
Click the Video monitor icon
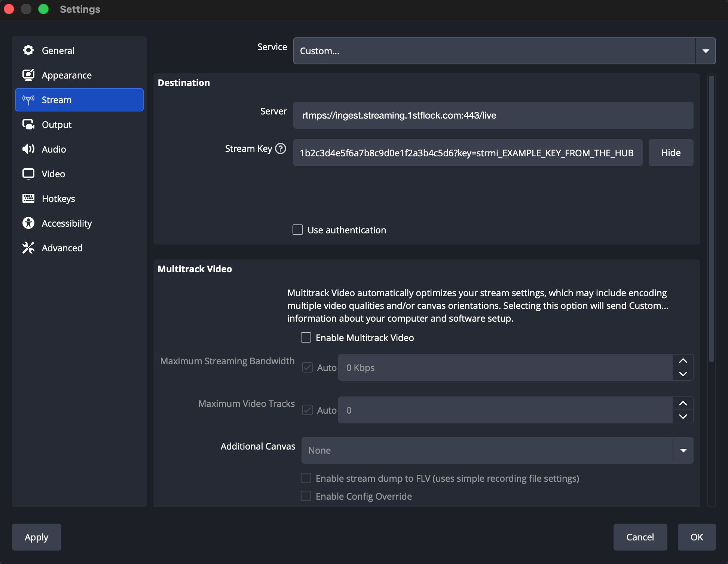pyautogui.click(x=28, y=174)
